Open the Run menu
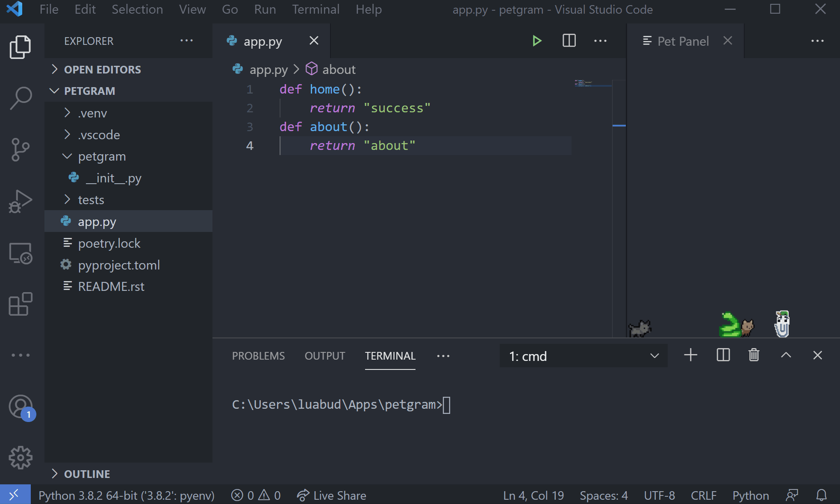This screenshot has height=504, width=840. click(x=265, y=9)
